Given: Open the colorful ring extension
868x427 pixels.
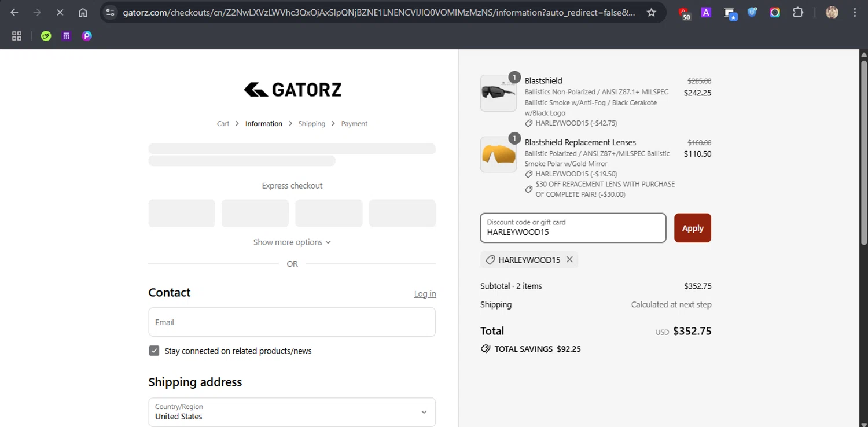Looking at the screenshot, I should click(775, 12).
